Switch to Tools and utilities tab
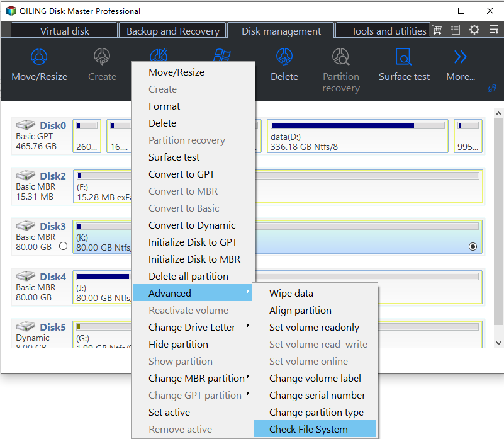 (383, 31)
